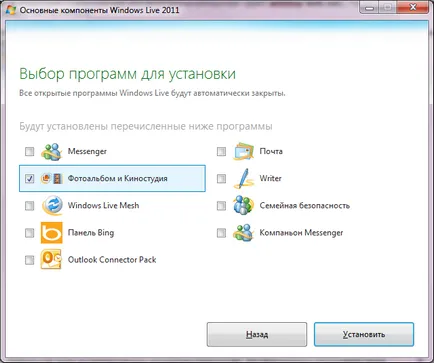Click the Фотоальбом и Киностудия label
The height and width of the screenshot is (363, 434).
pyautogui.click(x=117, y=179)
